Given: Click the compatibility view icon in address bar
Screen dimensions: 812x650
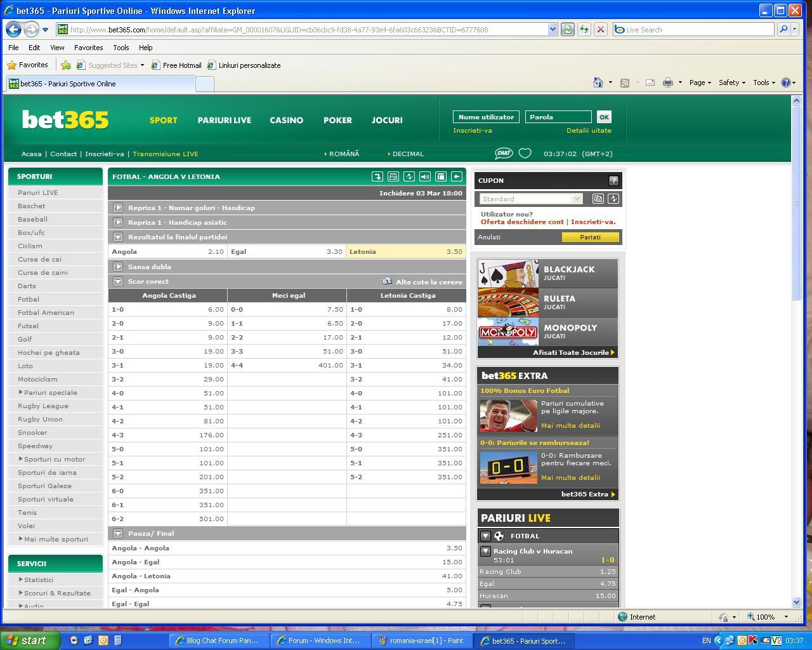Looking at the screenshot, I should click(x=568, y=29).
